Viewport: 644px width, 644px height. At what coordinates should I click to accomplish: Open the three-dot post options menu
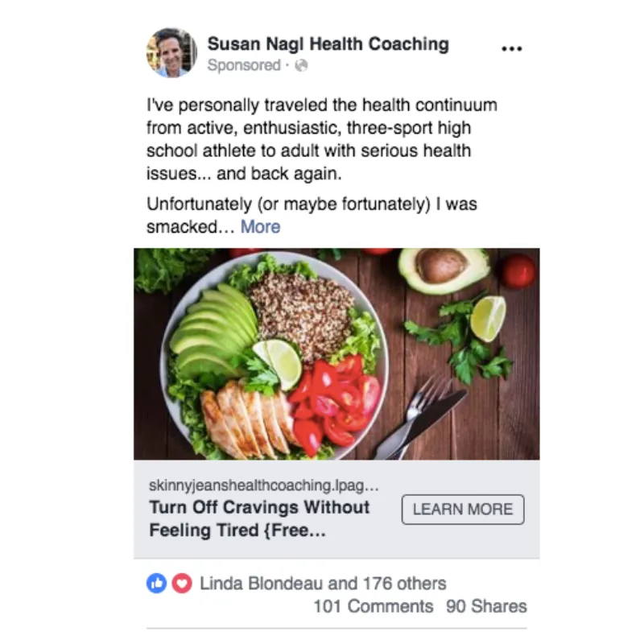point(512,49)
